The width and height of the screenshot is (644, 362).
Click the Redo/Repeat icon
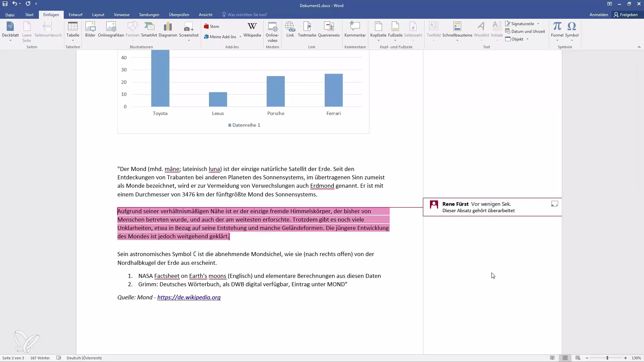point(28,4)
